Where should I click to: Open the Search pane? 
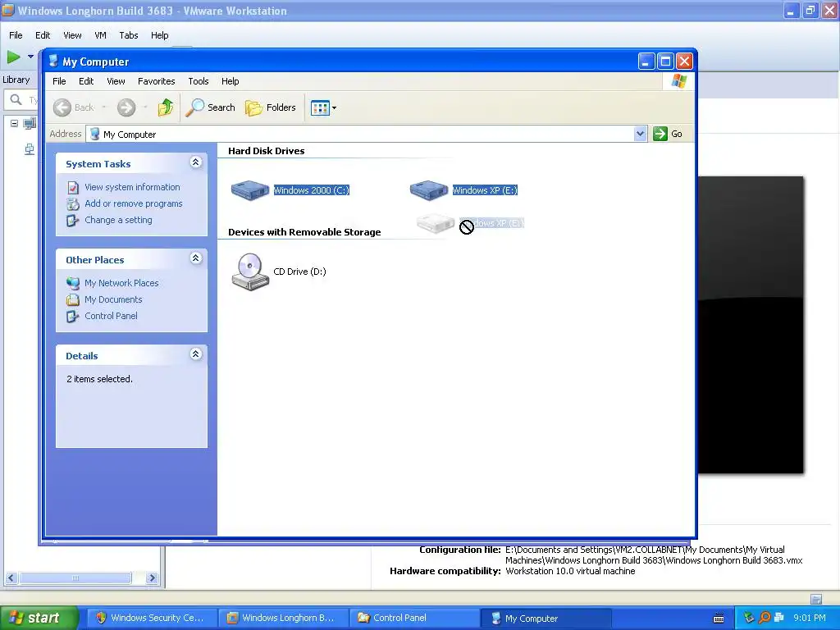click(x=211, y=107)
